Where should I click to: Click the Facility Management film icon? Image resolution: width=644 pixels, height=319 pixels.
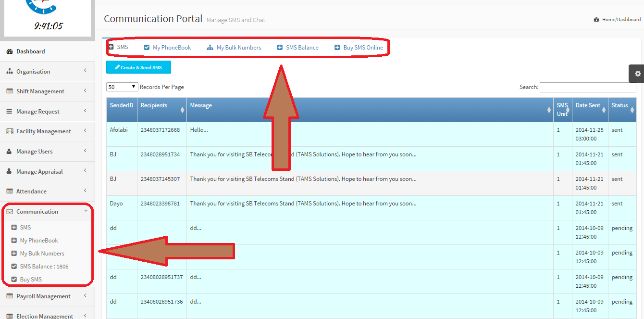pyautogui.click(x=10, y=131)
